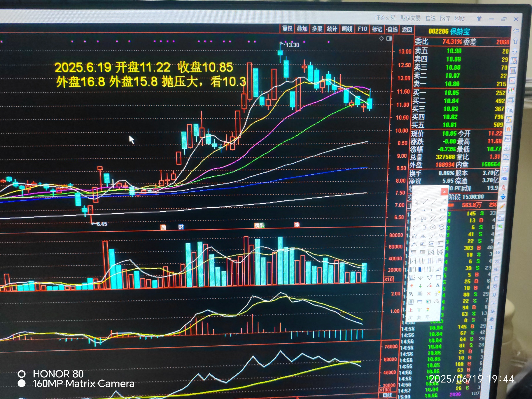This screenshot has height=399, width=532.
Task: Click the left arrow in right sidebar
Action: [x=516, y=31]
